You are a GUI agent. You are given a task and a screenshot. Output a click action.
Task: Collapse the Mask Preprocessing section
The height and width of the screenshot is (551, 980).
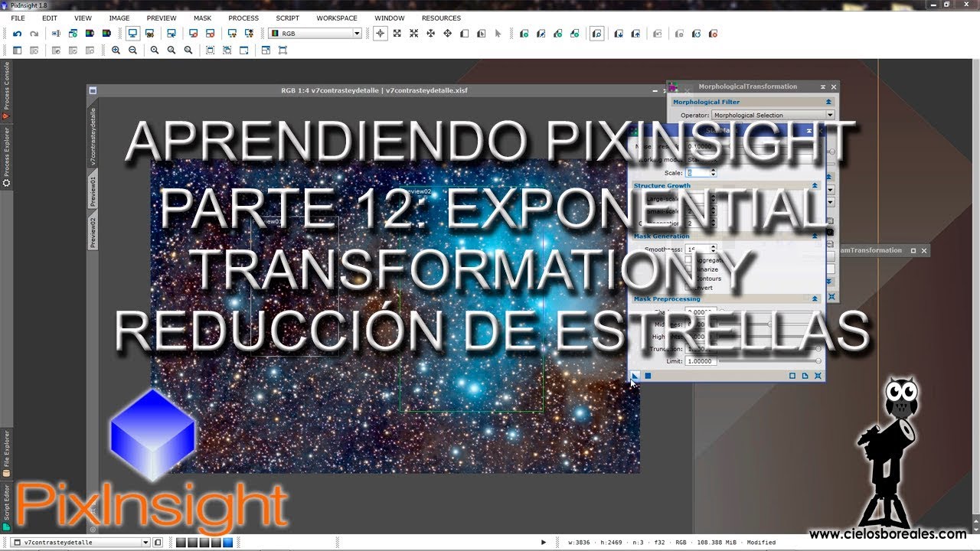coord(815,299)
